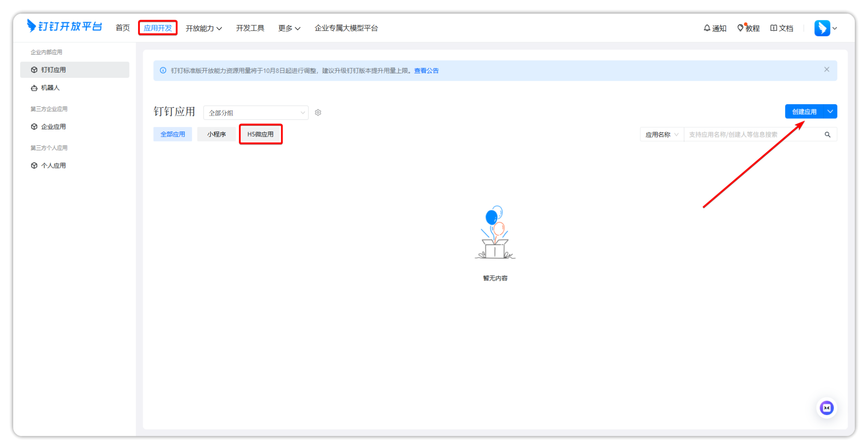The width and height of the screenshot is (868, 445).
Task: Open the 教程 tutorials link
Action: [748, 28]
